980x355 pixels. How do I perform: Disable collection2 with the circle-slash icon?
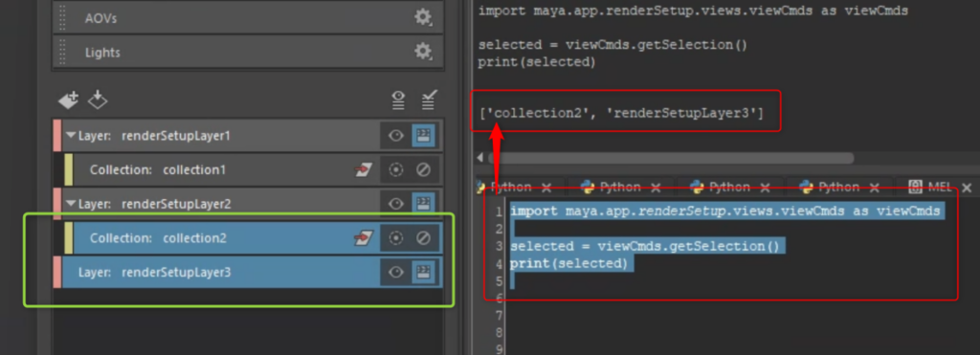(423, 238)
